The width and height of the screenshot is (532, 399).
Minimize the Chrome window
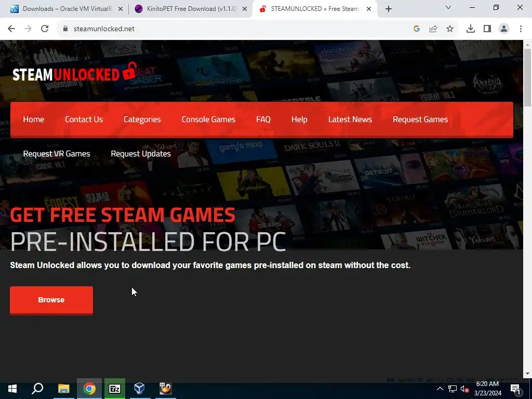click(x=472, y=7)
